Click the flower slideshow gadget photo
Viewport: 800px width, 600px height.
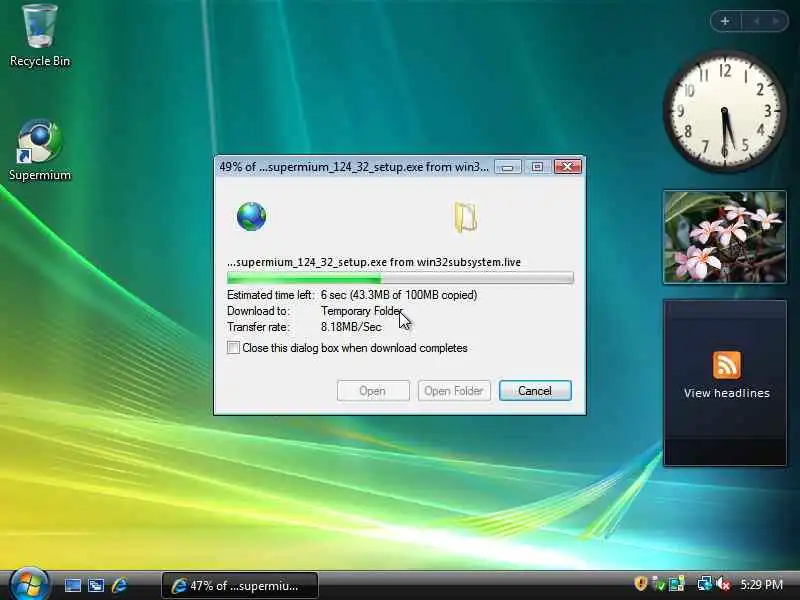click(724, 237)
